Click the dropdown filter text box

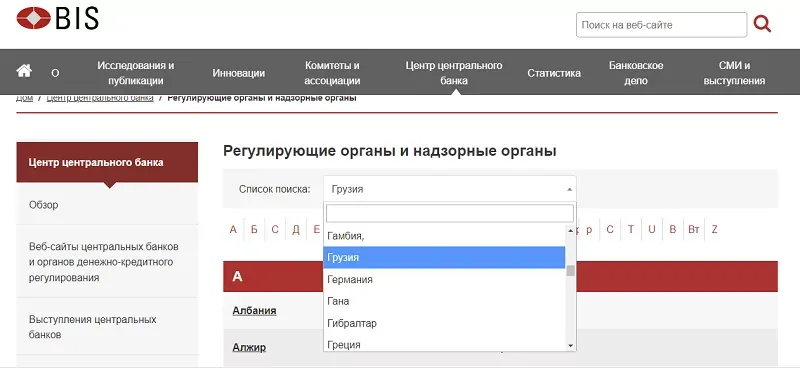point(449,213)
